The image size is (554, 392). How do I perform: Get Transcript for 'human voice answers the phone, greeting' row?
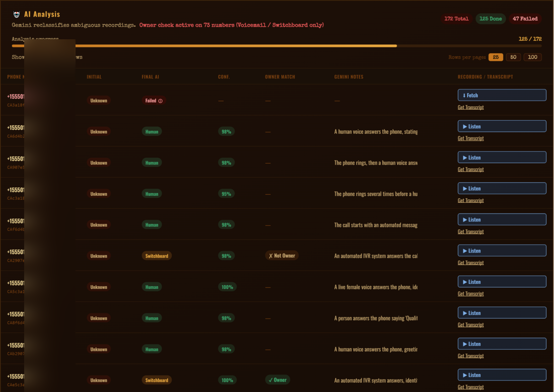click(x=470, y=356)
